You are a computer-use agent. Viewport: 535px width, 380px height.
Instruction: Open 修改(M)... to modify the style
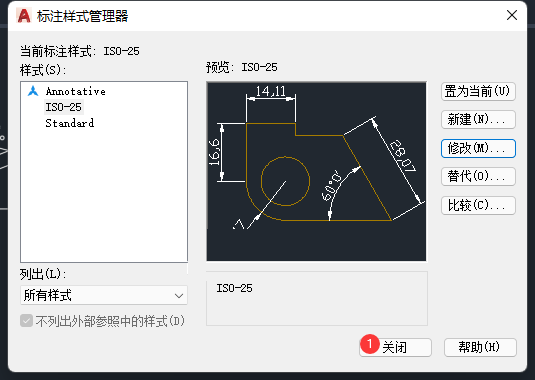(478, 148)
